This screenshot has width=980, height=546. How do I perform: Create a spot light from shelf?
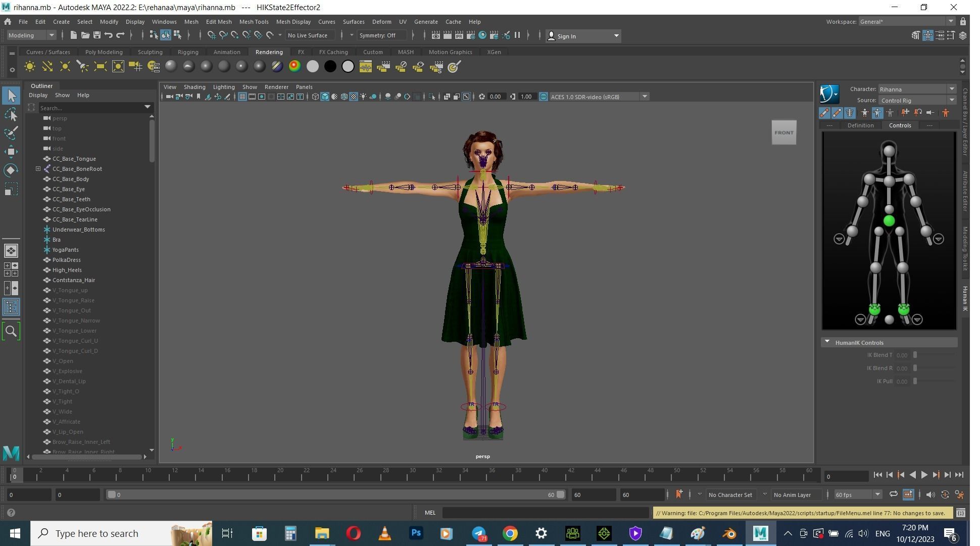coord(82,67)
